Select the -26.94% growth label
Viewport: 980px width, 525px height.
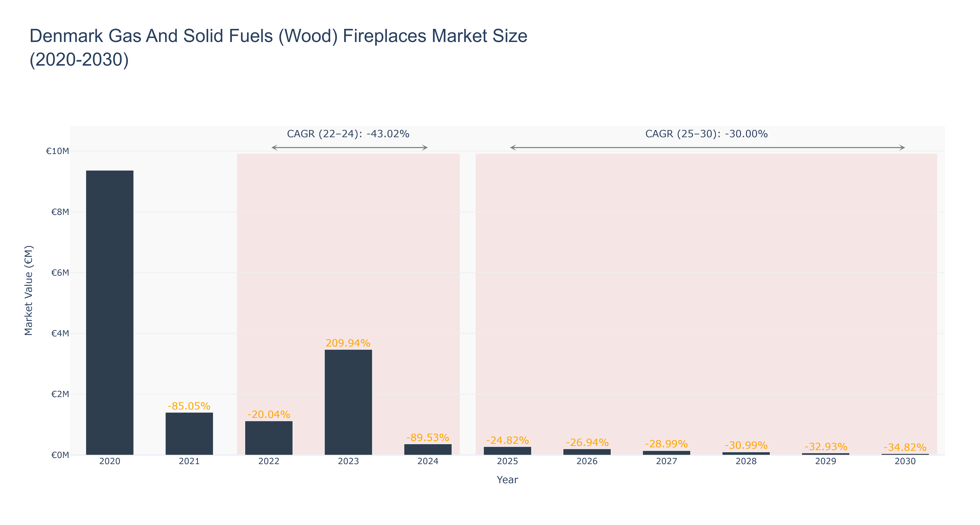click(x=587, y=442)
